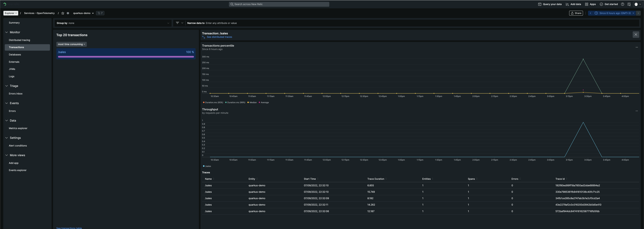Viewport: 644px width, 229px height.
Task: Open Transactions percentile chart options menu
Action: 636,47
